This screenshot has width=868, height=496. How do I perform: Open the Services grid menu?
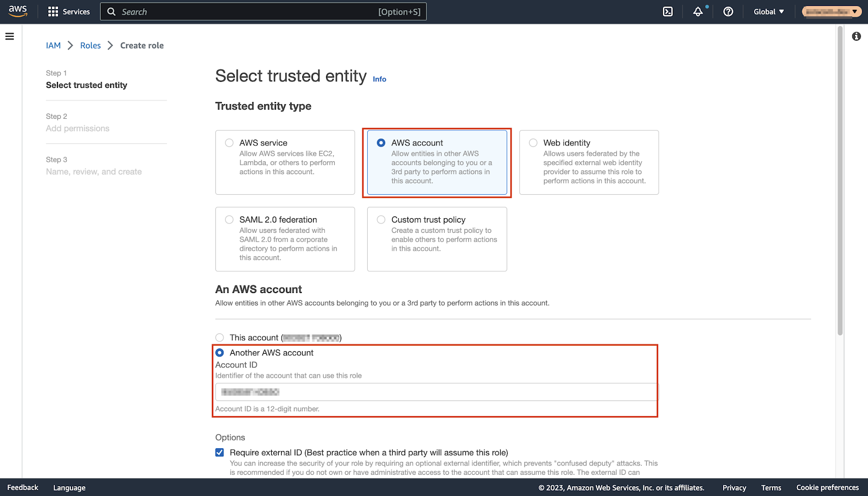69,12
